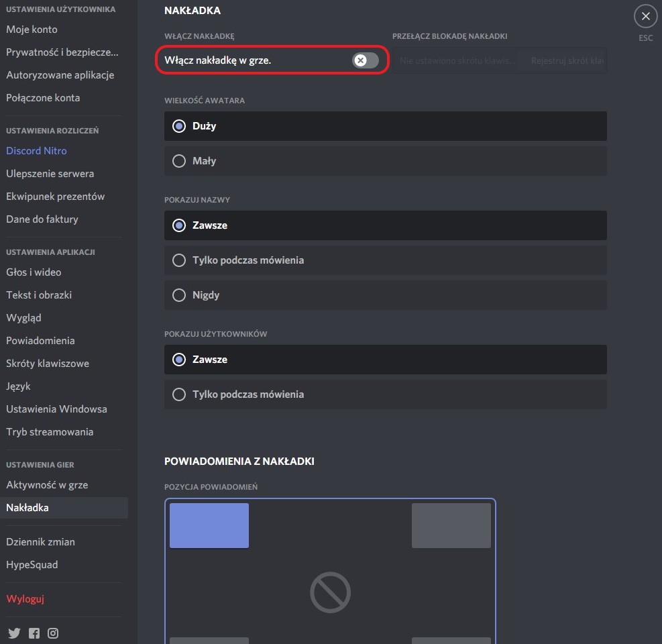The width and height of the screenshot is (662, 644).
Task: Close settings with the ESC X button
Action: pos(645,16)
